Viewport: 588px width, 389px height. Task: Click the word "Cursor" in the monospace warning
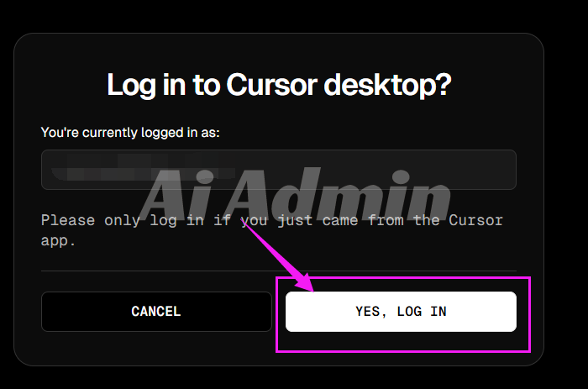pos(476,220)
